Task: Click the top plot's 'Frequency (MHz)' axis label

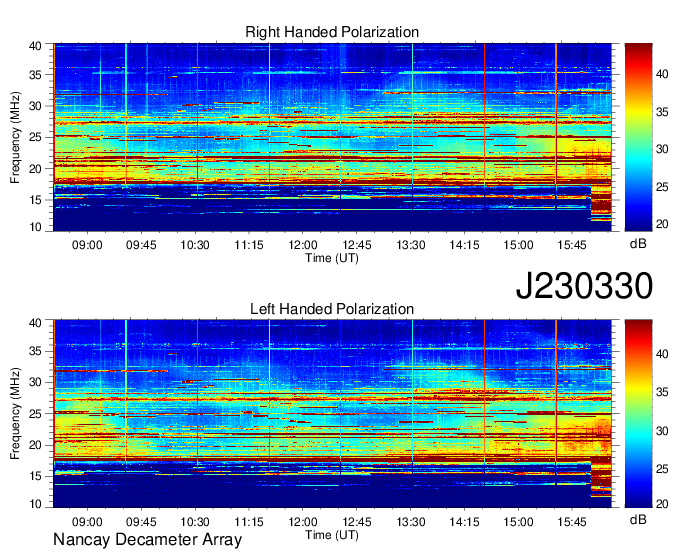Action: tap(15, 137)
